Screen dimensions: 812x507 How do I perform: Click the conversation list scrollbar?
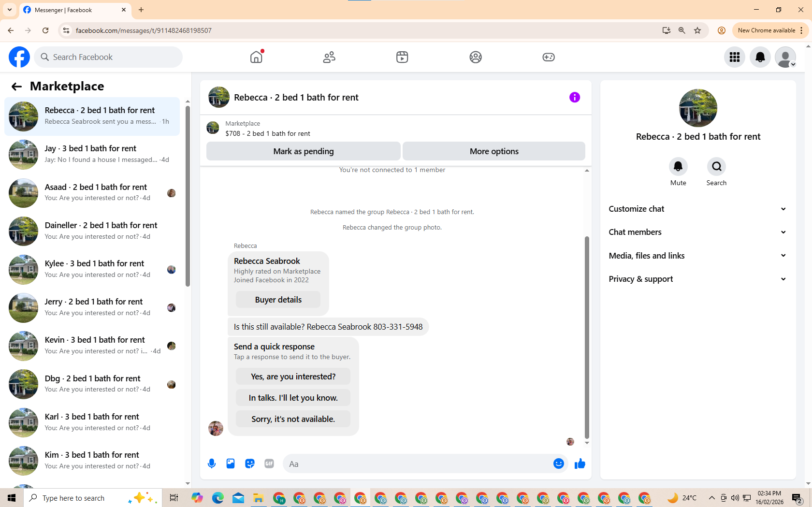pos(188,196)
